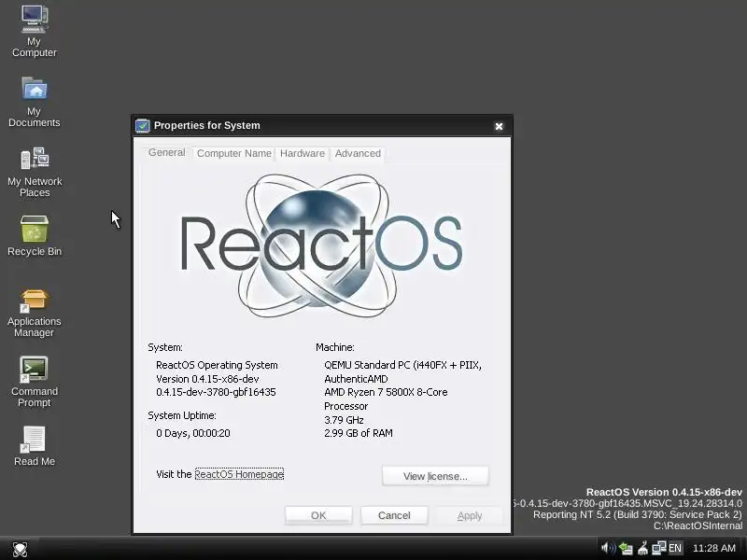The width and height of the screenshot is (747, 560).
Task: Click the Properties for System title icon
Action: pyautogui.click(x=143, y=126)
